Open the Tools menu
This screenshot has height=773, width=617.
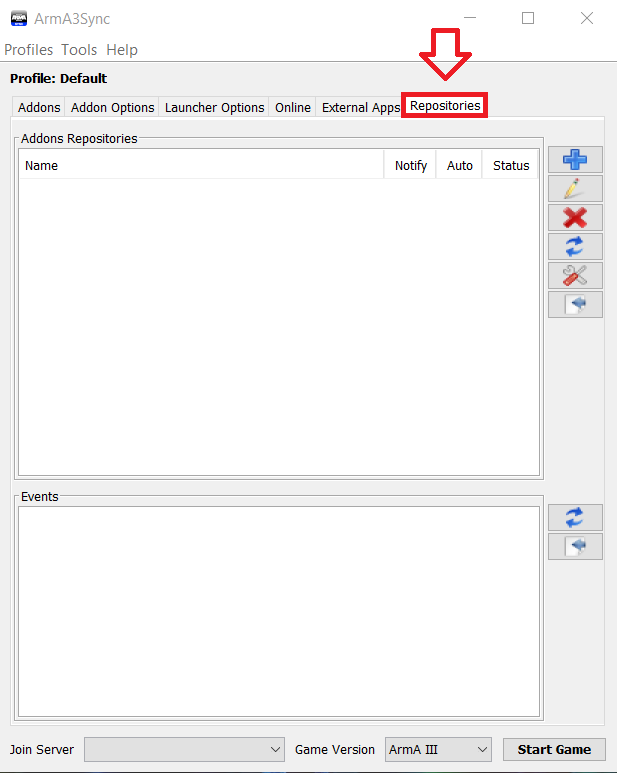(79, 50)
